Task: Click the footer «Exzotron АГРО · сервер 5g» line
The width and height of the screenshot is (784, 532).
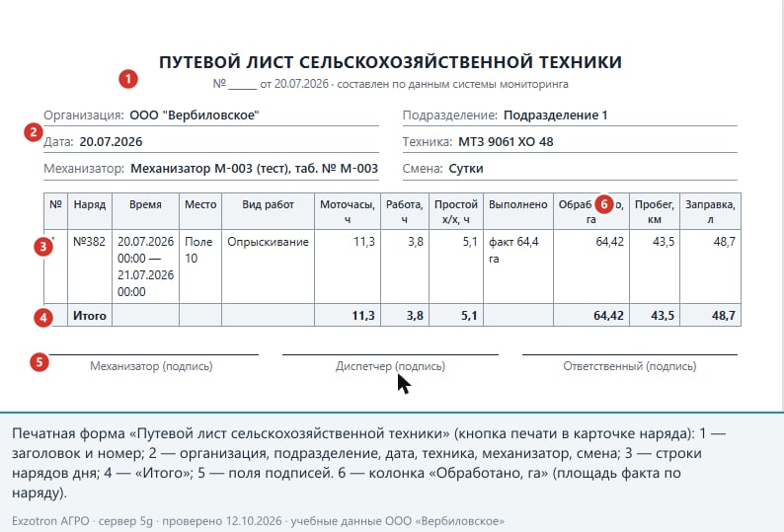Action: [258, 521]
